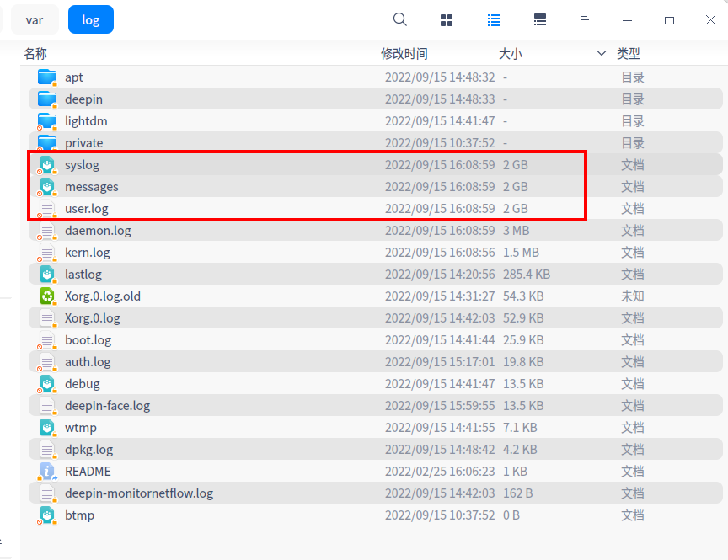Select the private folder icon
Screen dimensions: 728x560
tap(47, 142)
